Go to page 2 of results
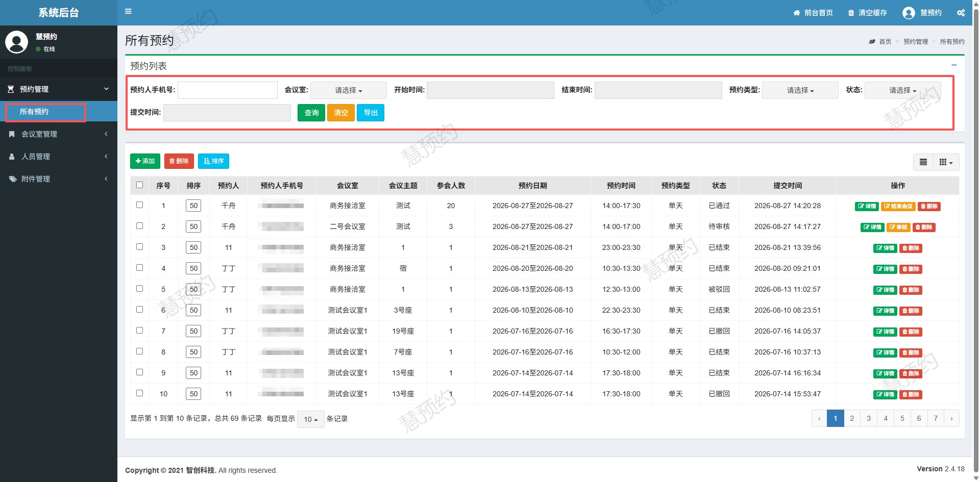This screenshot has width=980, height=482. pos(852,418)
